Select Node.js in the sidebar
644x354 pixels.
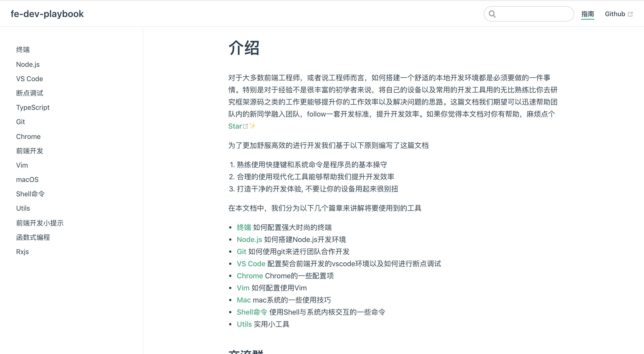click(28, 64)
